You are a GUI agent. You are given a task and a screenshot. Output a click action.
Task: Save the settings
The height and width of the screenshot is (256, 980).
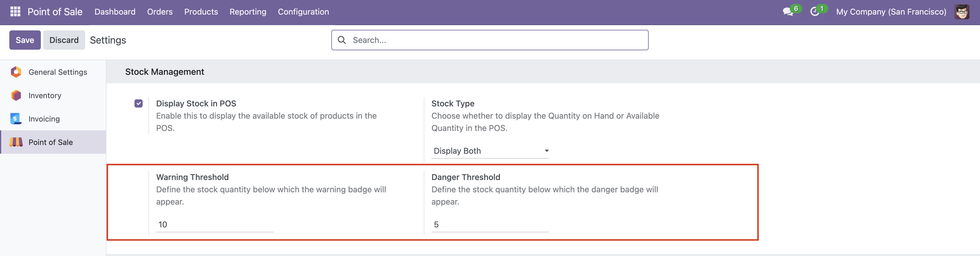click(x=25, y=40)
